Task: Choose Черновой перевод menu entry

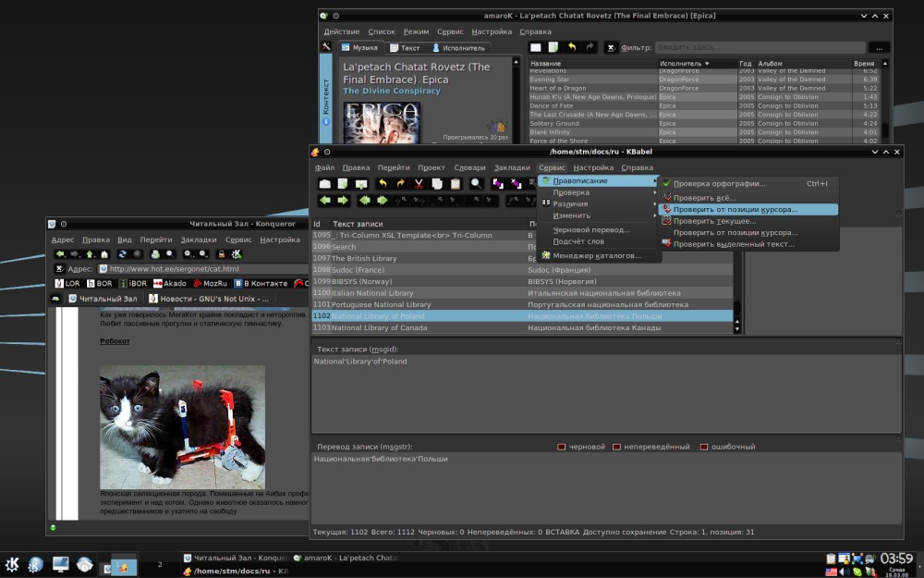Action: pos(598,230)
